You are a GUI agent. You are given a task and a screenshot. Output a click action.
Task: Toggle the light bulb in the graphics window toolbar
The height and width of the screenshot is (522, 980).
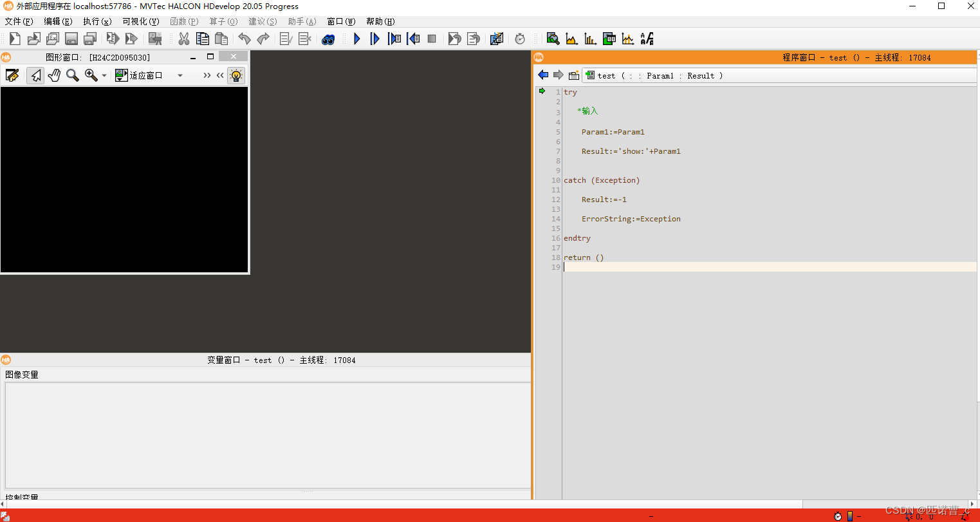[x=236, y=75]
